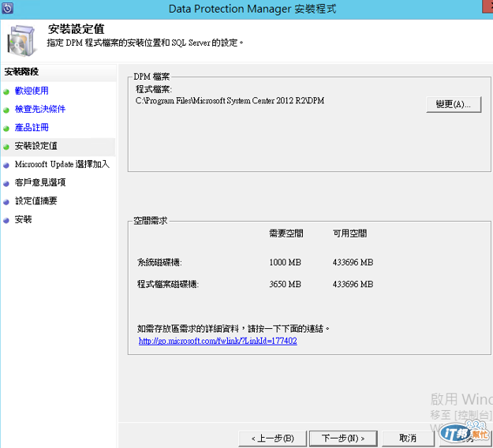Screen dimensions: 493x448
Task: Click green bullet beside 安裝設定值
Action: click(6, 147)
